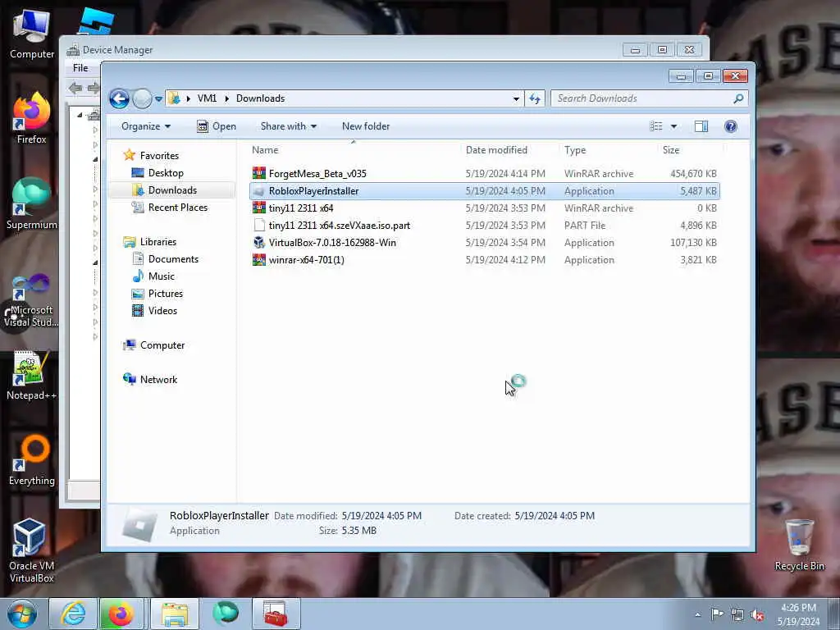Click the muted volume tray icon
840x630 pixels.
pos(757,615)
